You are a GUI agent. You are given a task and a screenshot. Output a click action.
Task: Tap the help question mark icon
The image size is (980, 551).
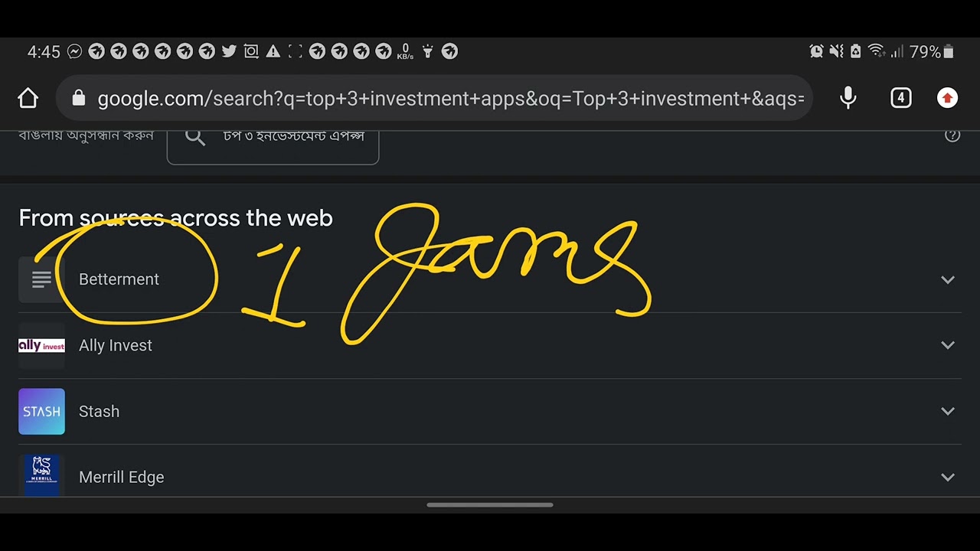pos(952,135)
